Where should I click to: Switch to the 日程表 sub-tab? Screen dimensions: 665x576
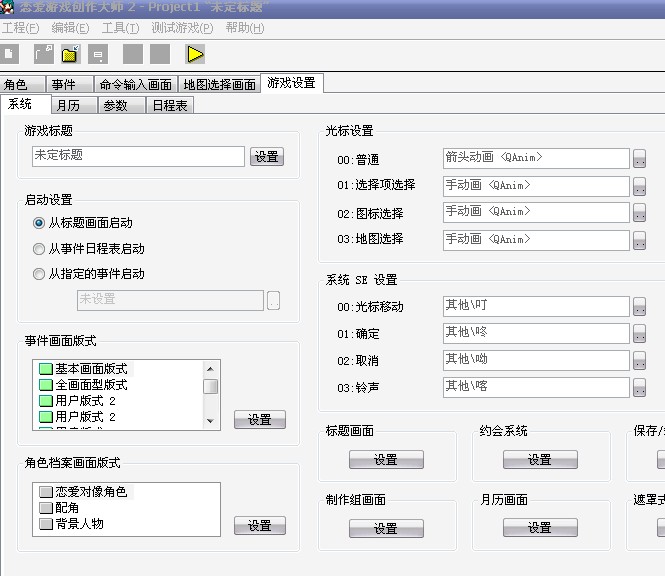[170, 105]
